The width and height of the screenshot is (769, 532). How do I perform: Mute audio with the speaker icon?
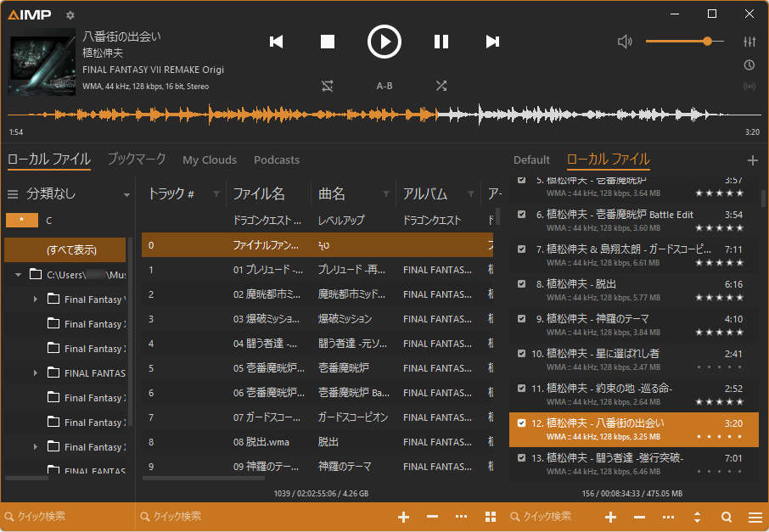click(626, 42)
